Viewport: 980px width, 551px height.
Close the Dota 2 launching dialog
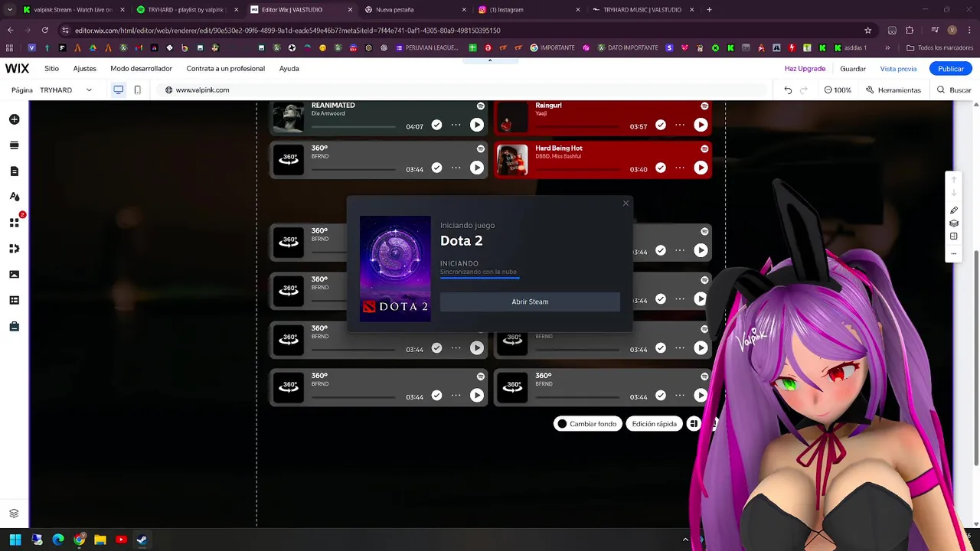(626, 204)
